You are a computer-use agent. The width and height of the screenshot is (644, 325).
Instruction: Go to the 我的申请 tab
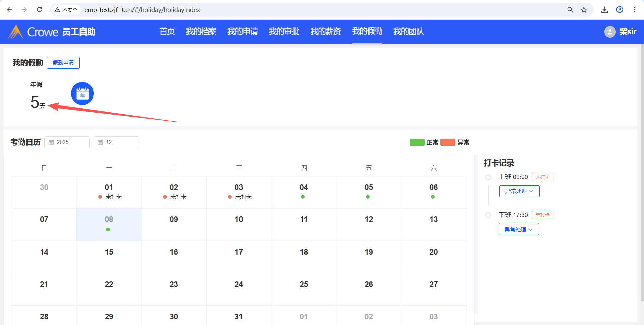click(x=243, y=31)
